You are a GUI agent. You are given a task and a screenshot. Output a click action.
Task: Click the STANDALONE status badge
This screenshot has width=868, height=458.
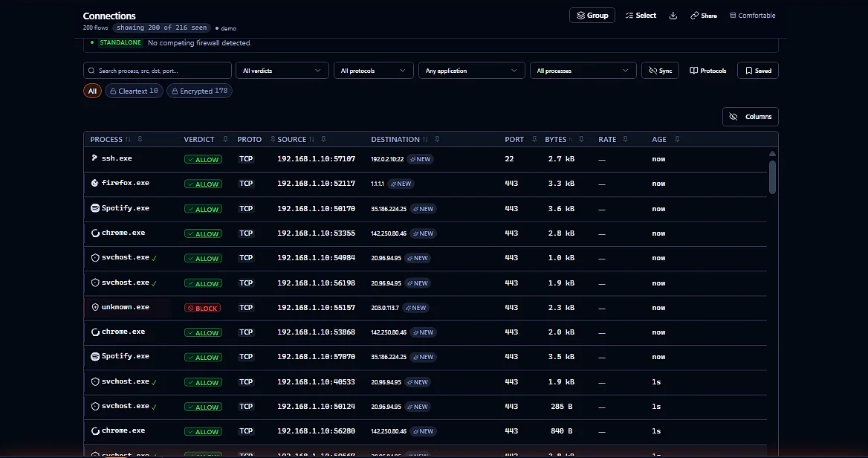(120, 42)
